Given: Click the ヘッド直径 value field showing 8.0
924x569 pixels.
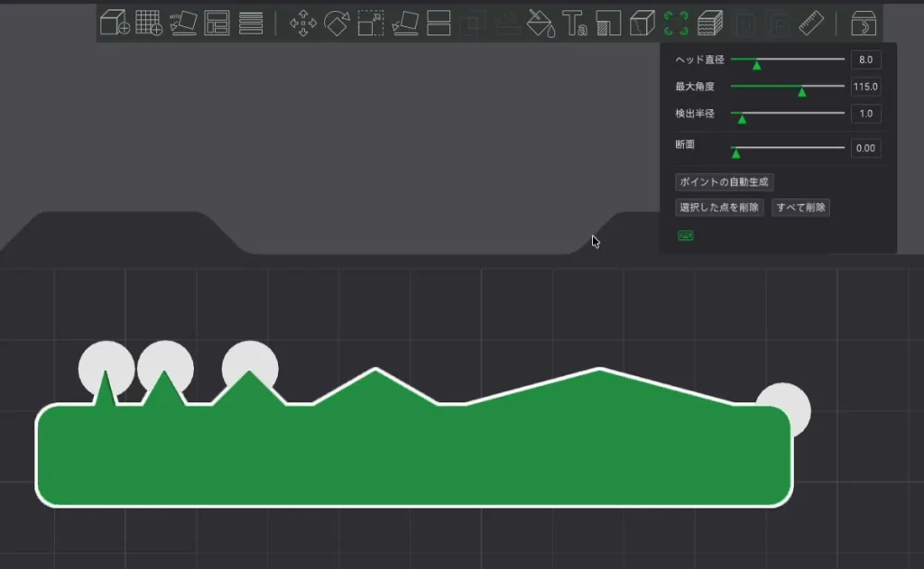Looking at the screenshot, I should (865, 60).
